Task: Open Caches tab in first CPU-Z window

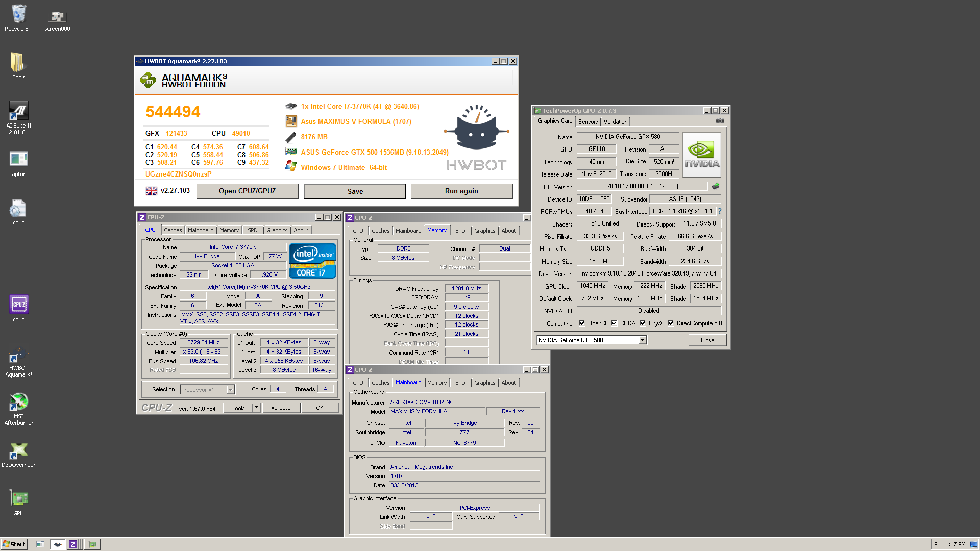Action: 173,230
